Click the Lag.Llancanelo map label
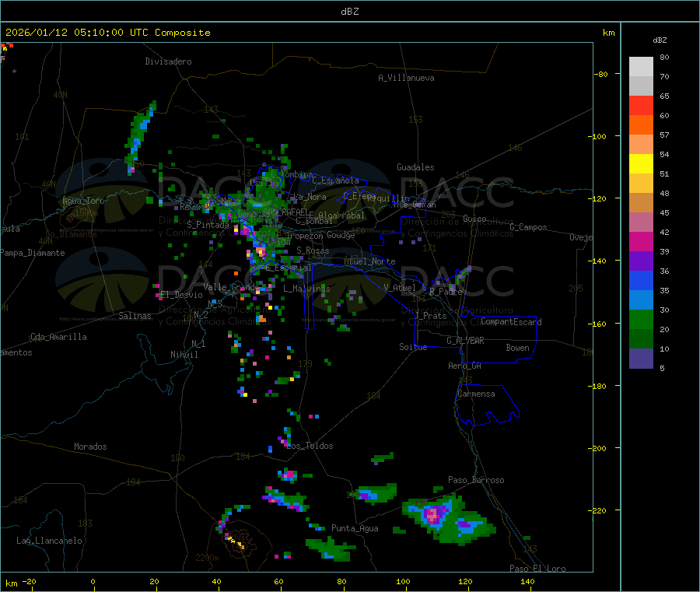This screenshot has width=700, height=592. point(49,541)
